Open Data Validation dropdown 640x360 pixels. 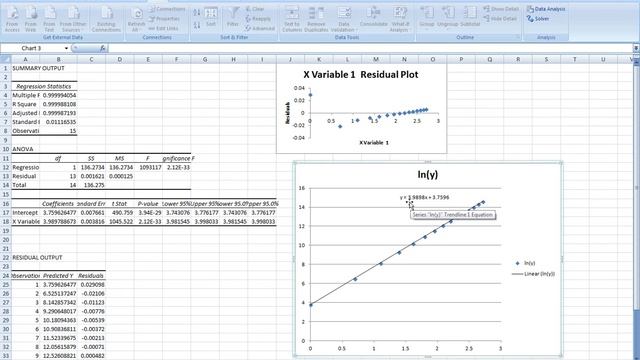(x=343, y=19)
